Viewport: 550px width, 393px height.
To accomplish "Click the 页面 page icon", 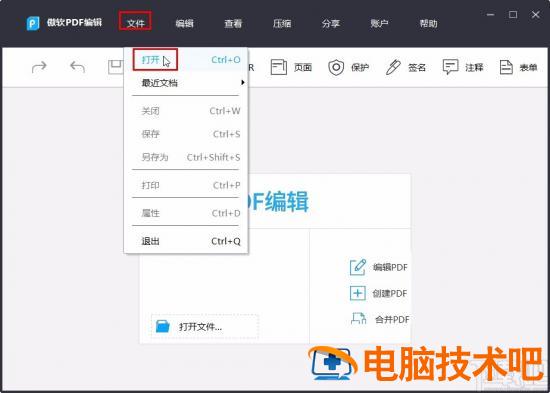I will [x=279, y=67].
